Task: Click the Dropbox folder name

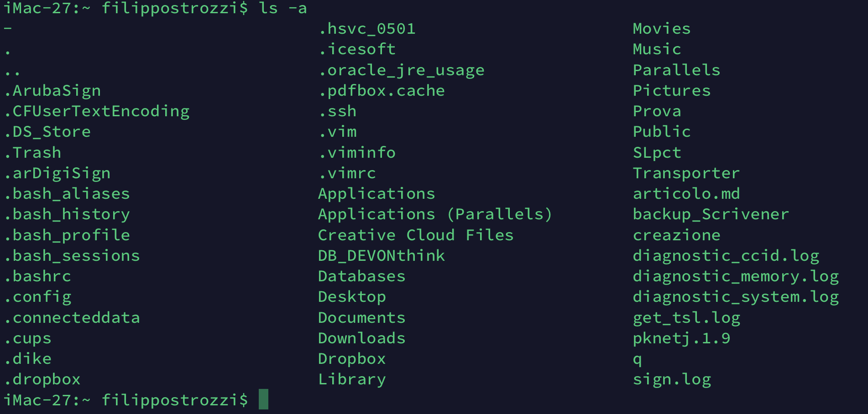Action: coord(352,359)
